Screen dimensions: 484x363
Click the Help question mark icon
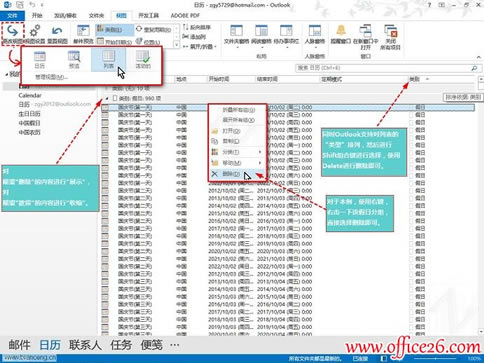429,5
